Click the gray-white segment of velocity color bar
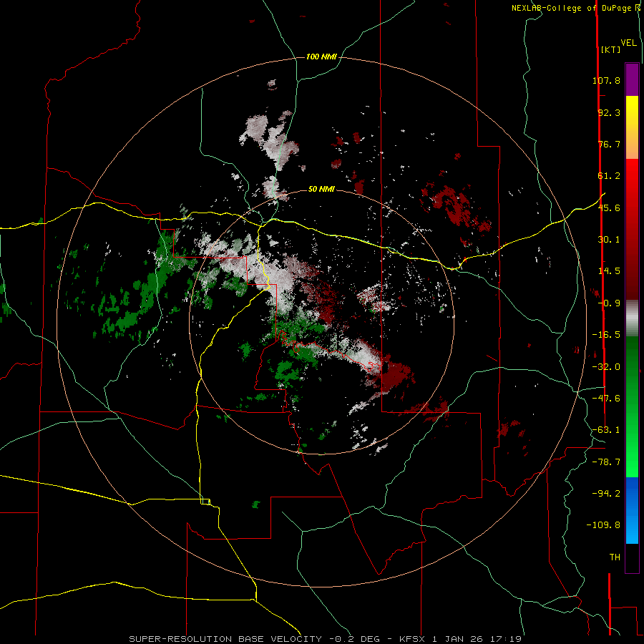The image size is (644, 644). pyautogui.click(x=632, y=318)
